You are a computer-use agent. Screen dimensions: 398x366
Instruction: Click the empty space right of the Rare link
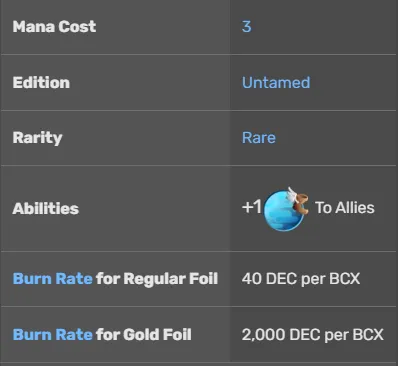click(x=336, y=138)
